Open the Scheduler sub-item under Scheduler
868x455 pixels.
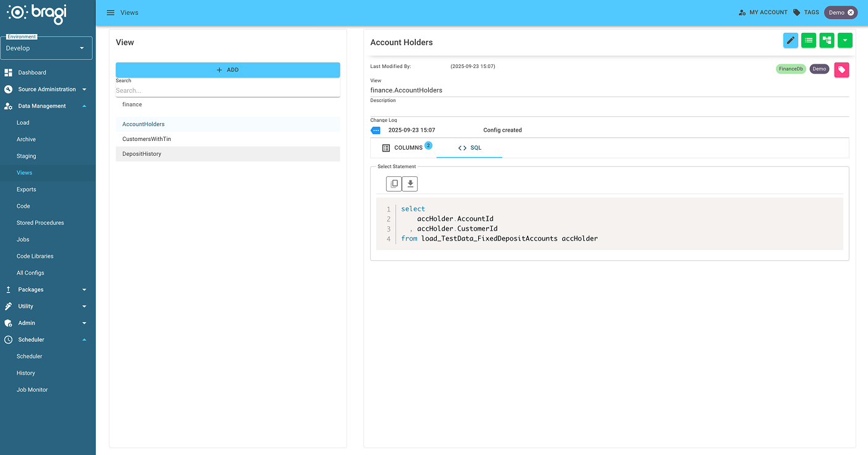[30, 357]
